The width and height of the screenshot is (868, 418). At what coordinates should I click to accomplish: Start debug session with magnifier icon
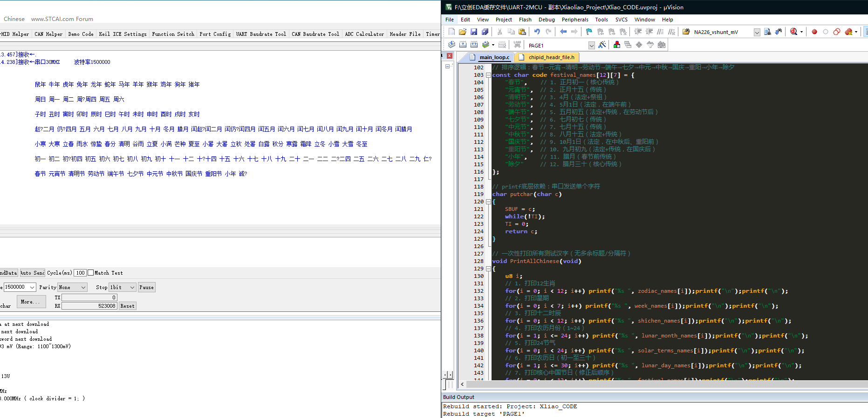click(793, 32)
